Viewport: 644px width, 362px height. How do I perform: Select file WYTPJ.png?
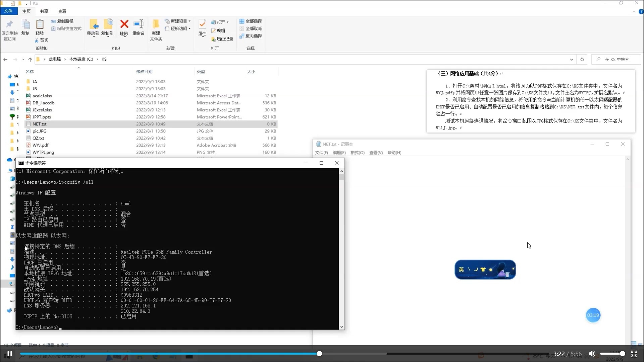point(151,152)
